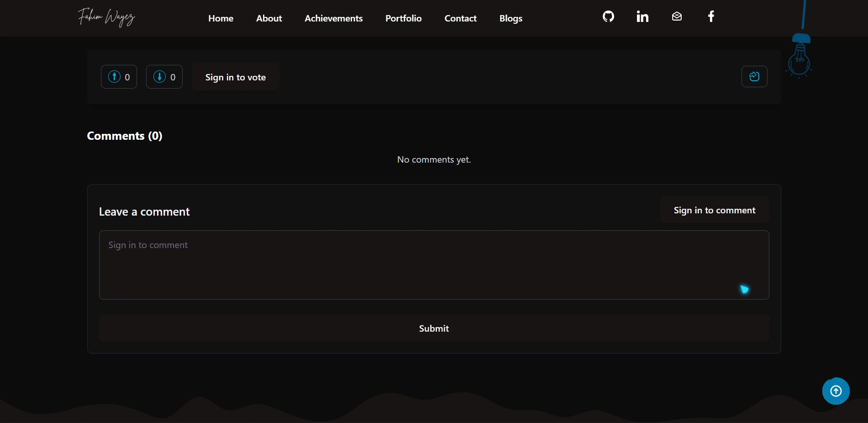
Task: Open the Achievements page
Action: 333,18
